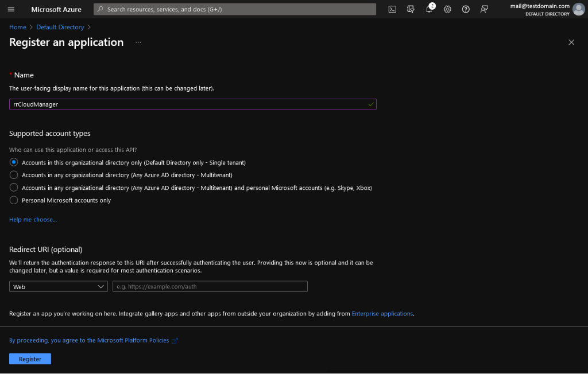588x374 pixels.
Task: Select Multitenant and personal Microsoft accounts option
Action: click(14, 188)
